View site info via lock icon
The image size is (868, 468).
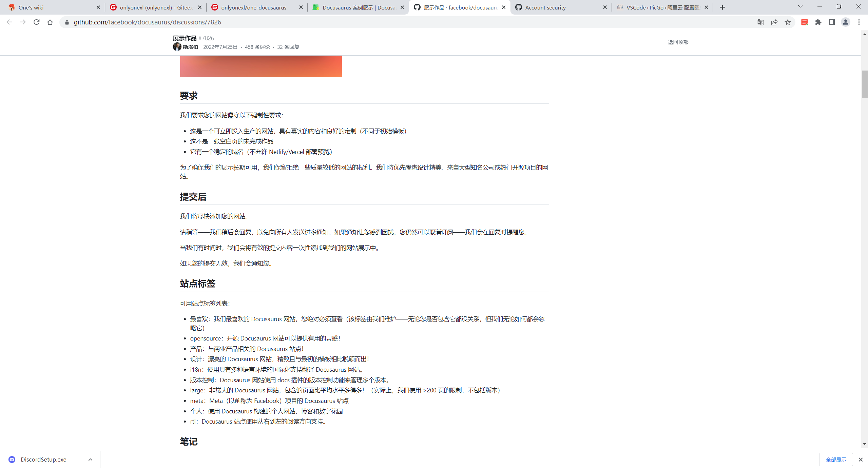(67, 22)
